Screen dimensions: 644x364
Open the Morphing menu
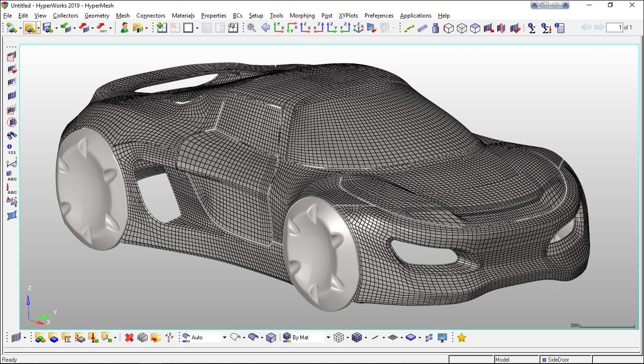[302, 16]
